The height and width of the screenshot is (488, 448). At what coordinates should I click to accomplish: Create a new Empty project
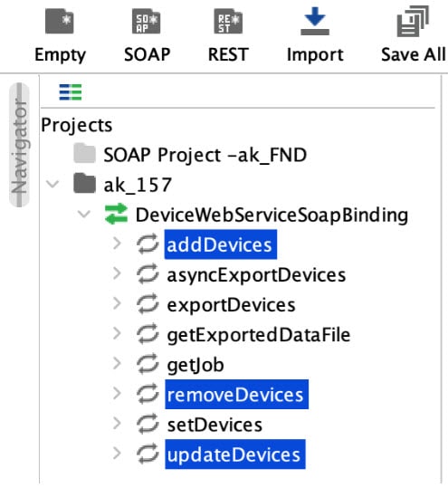[x=60, y=34]
